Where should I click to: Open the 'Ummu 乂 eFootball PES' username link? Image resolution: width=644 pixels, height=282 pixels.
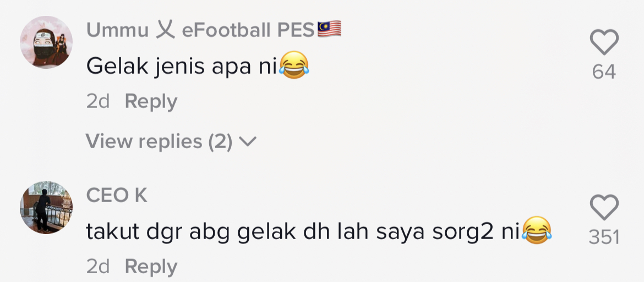point(200,30)
